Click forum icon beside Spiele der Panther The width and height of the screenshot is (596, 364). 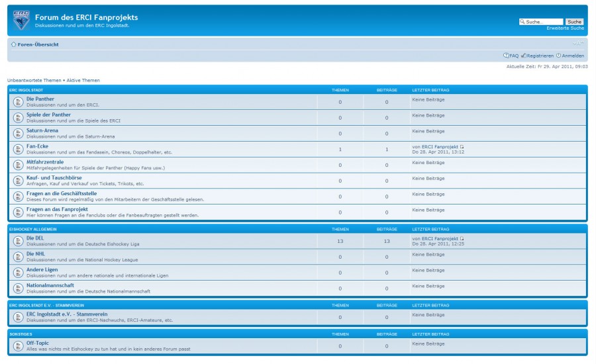tap(18, 118)
